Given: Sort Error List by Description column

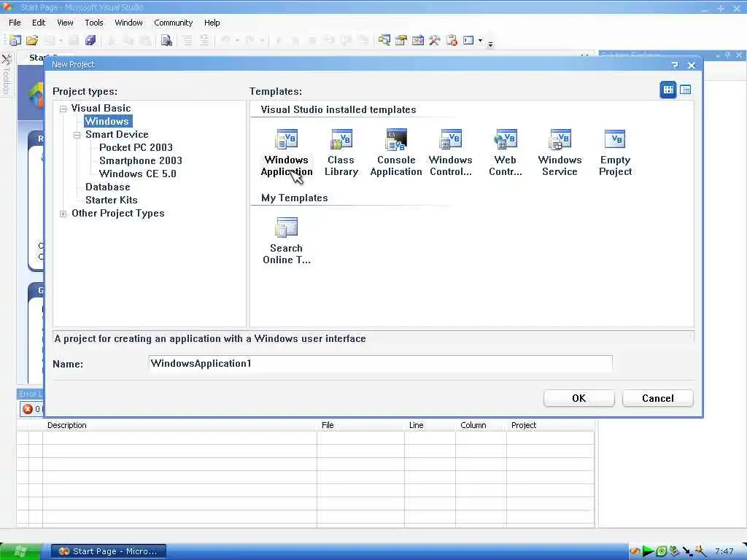Looking at the screenshot, I should pyautogui.click(x=179, y=425).
